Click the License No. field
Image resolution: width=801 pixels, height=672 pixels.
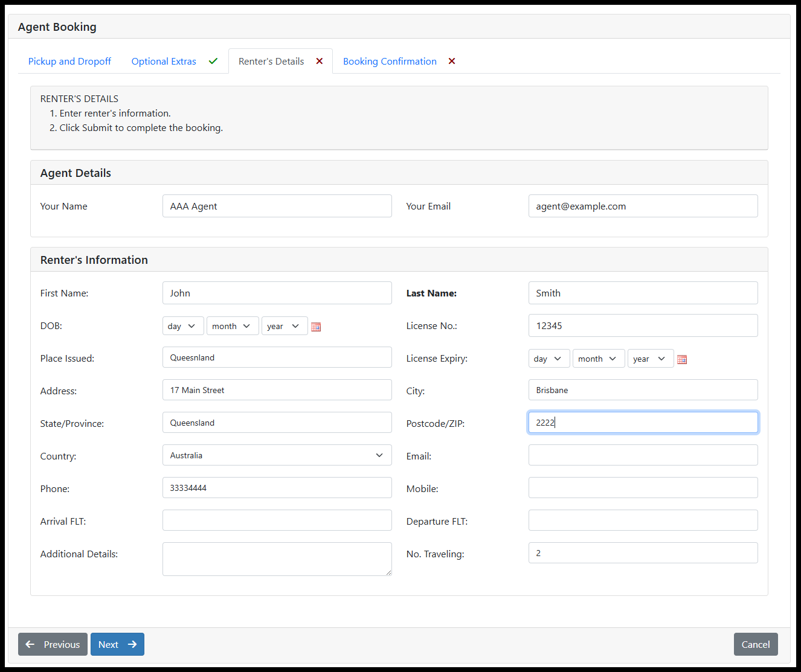(x=643, y=325)
